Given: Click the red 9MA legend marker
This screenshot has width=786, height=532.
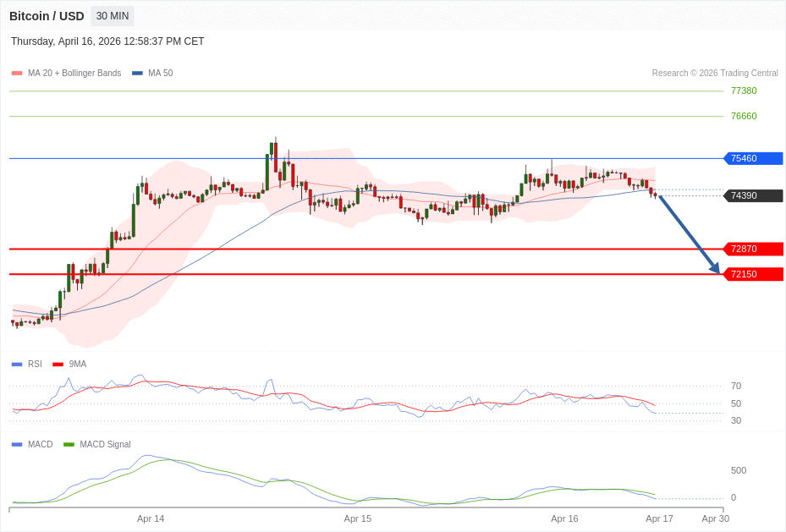Looking at the screenshot, I should tap(58, 365).
